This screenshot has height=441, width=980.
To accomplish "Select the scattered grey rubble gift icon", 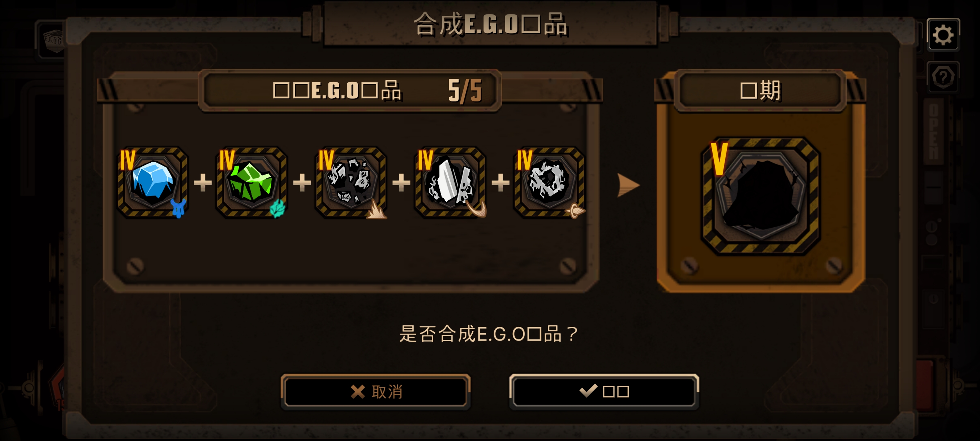I will [351, 182].
